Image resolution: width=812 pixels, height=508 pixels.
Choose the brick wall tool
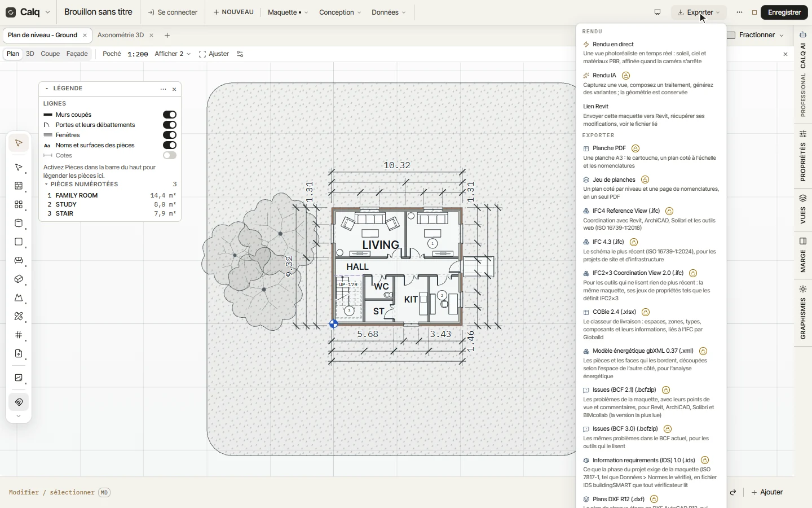click(19, 186)
